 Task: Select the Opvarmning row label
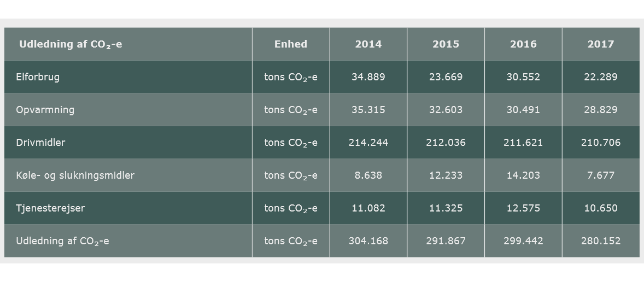(45, 110)
